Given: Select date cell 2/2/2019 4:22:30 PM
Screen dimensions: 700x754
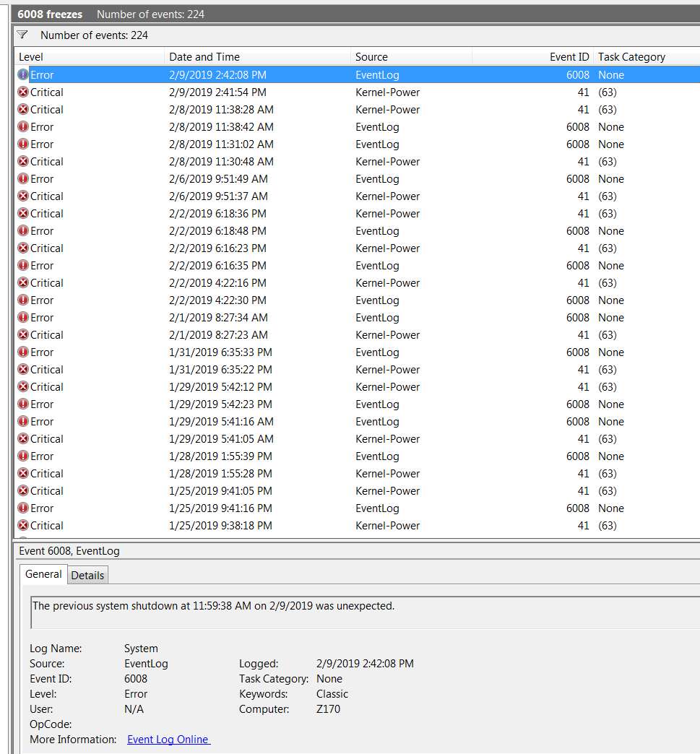Looking at the screenshot, I should coord(217,300).
